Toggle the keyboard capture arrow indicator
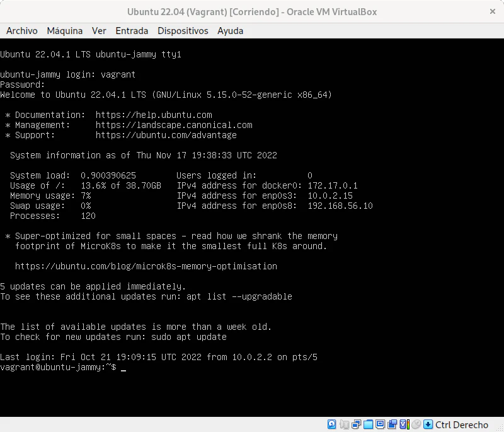 (428, 424)
